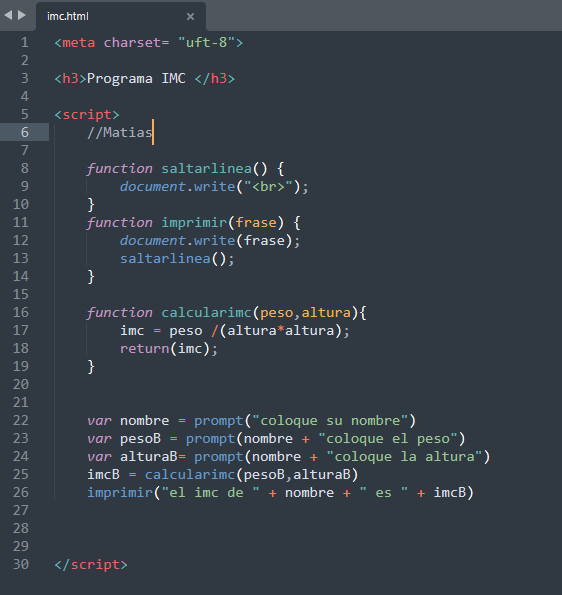Click the alturaB variable declaration
This screenshot has width=562, height=595.
coord(149,456)
